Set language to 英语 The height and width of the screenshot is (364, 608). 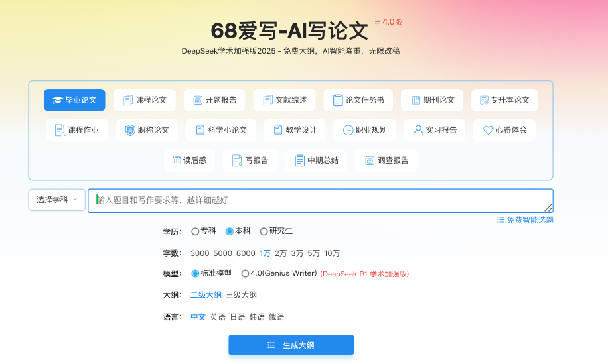tap(218, 317)
